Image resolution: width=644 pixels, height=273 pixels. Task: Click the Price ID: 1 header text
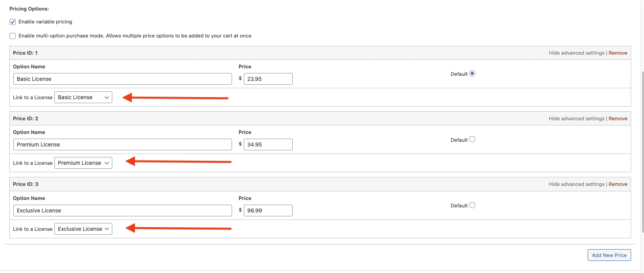pyautogui.click(x=25, y=53)
